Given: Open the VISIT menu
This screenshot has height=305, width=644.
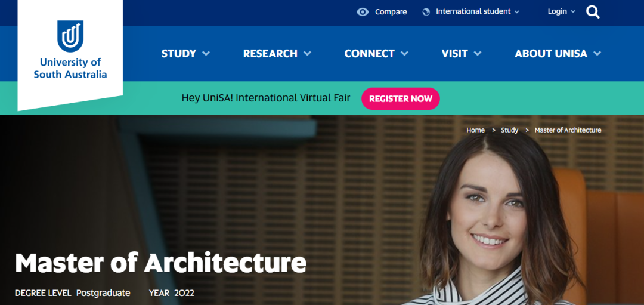Looking at the screenshot, I should tap(461, 54).
